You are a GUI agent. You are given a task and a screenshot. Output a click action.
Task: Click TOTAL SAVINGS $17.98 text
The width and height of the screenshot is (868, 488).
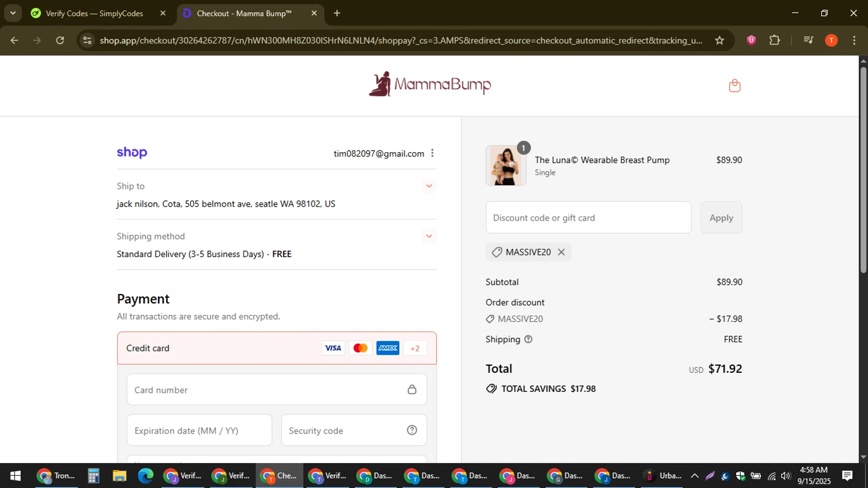[x=549, y=389]
